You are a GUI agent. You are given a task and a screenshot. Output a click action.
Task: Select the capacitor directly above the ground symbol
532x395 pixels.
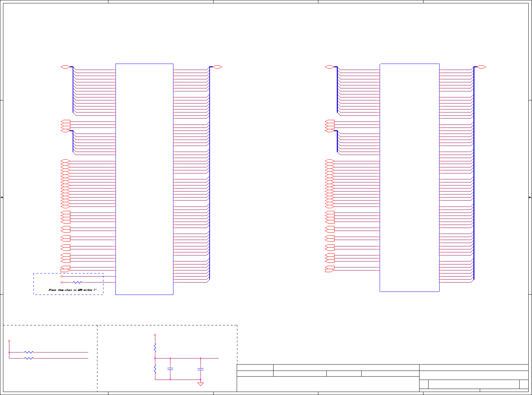(x=201, y=369)
